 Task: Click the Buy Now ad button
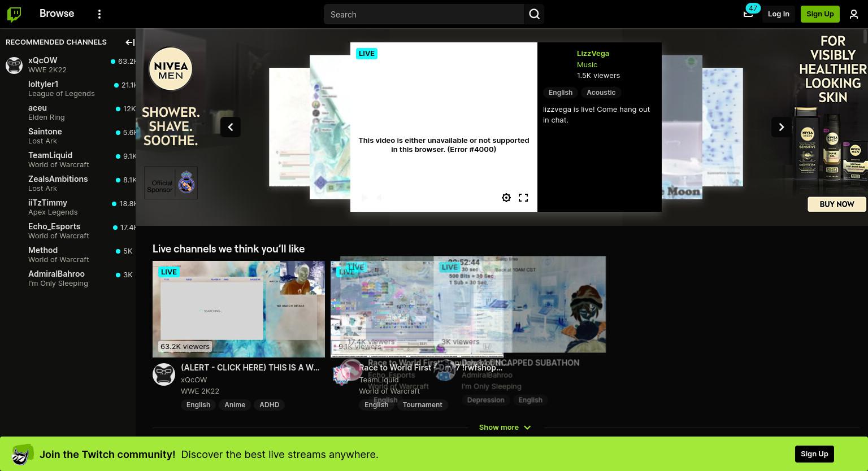click(837, 204)
